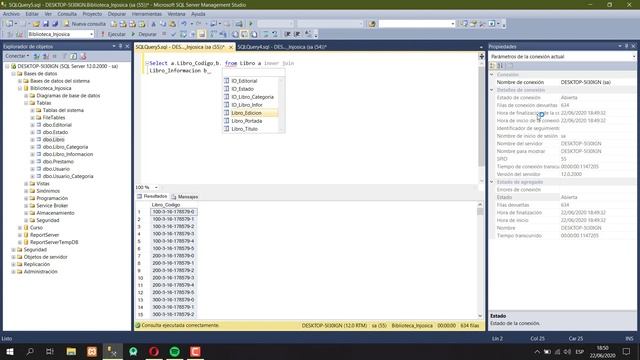Click the Filter icon in Object Explorer toolbar
This screenshot has height=360, width=640.
[x=64, y=56]
